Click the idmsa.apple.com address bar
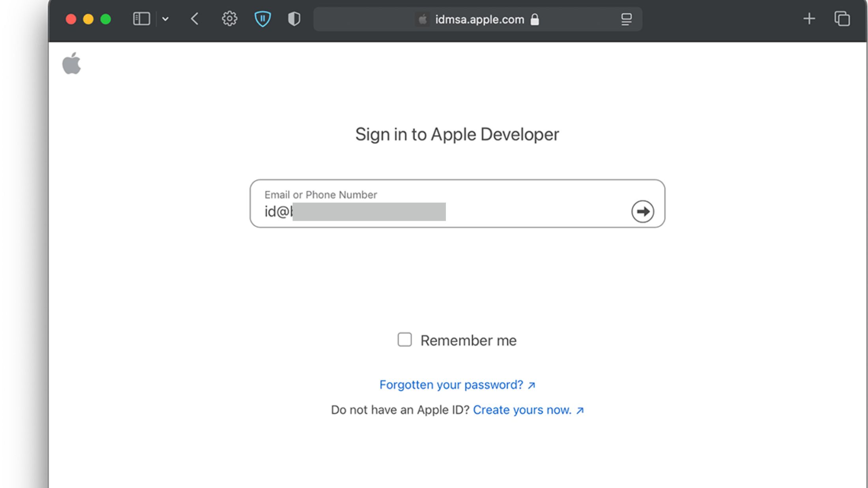 point(477,19)
